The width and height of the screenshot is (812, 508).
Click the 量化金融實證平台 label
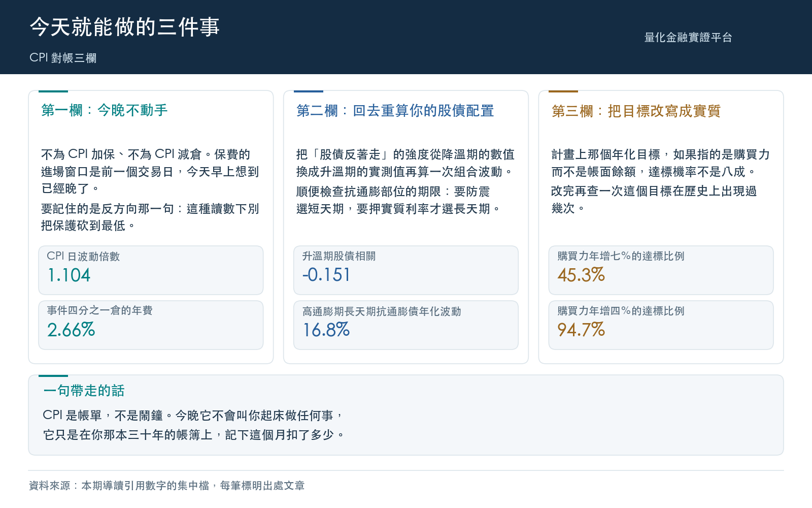[688, 37]
